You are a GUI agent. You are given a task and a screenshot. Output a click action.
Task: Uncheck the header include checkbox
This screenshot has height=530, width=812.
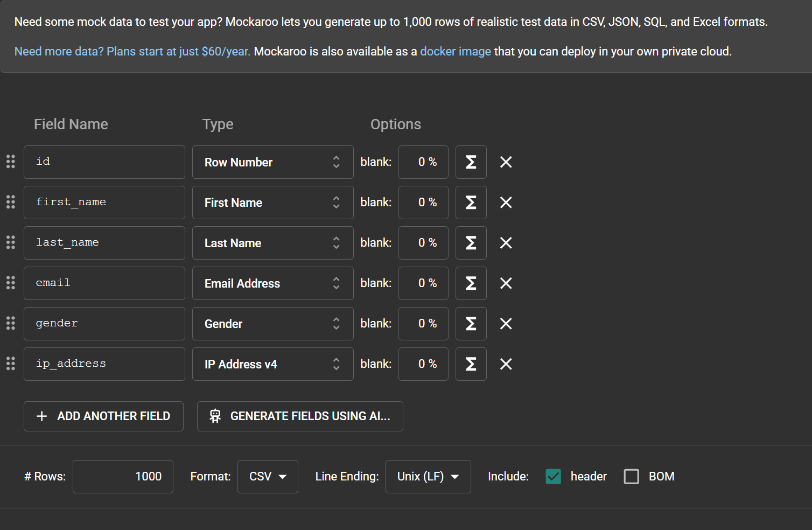coord(553,477)
